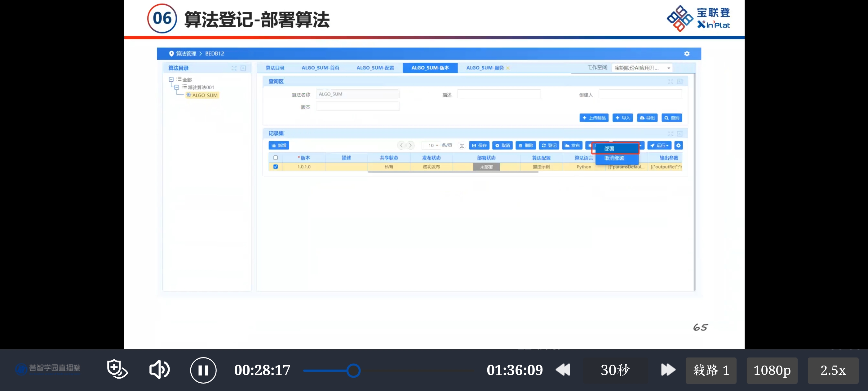Select 取消部署 from the dropdown menu
The height and width of the screenshot is (391, 868).
[614, 158]
